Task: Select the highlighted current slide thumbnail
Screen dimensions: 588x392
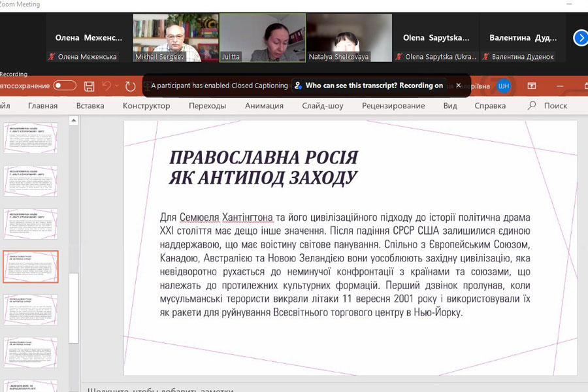Action: 31,267
